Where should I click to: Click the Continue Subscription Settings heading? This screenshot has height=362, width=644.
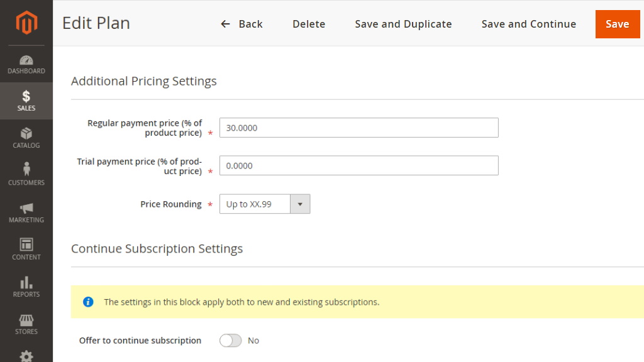(157, 248)
